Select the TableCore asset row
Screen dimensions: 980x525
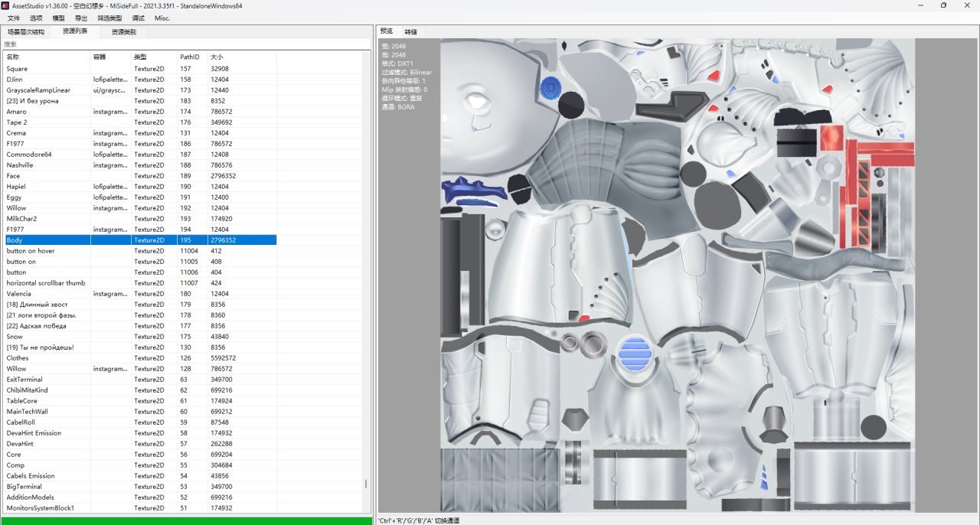pyautogui.click(x=140, y=401)
